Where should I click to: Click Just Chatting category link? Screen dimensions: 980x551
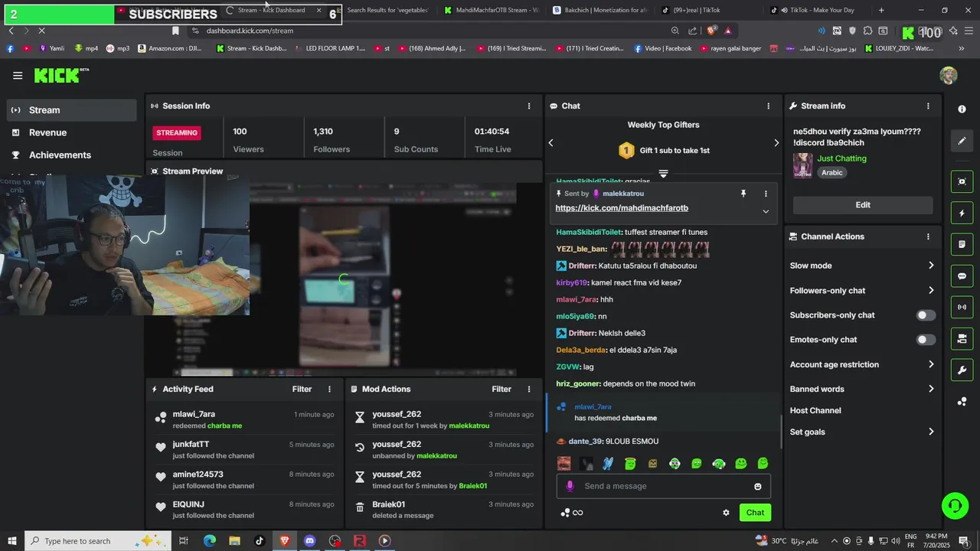[841, 158]
